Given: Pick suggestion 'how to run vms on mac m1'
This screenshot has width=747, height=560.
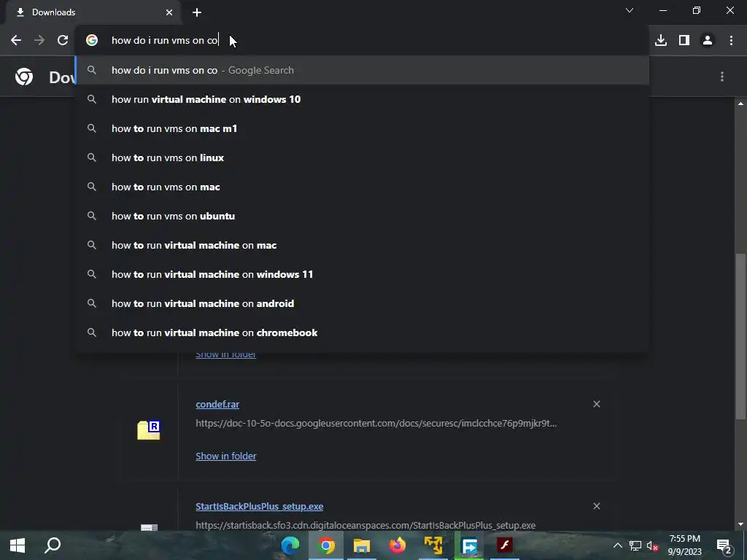Looking at the screenshot, I should (x=362, y=128).
